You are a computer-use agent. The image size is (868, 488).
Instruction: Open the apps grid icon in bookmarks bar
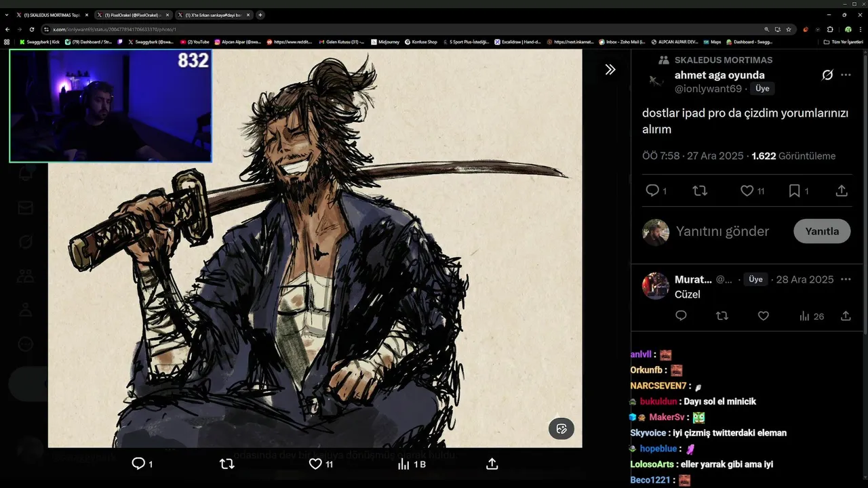7,42
